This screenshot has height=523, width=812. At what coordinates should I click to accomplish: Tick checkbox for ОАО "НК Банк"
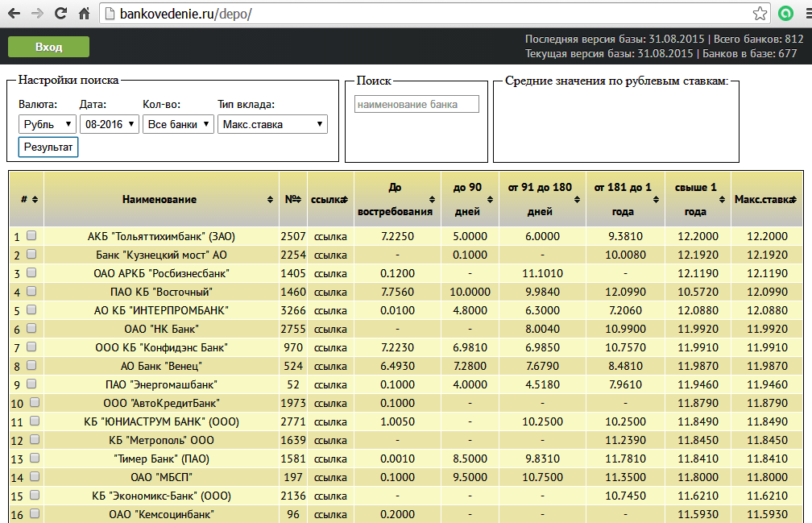pos(31,328)
